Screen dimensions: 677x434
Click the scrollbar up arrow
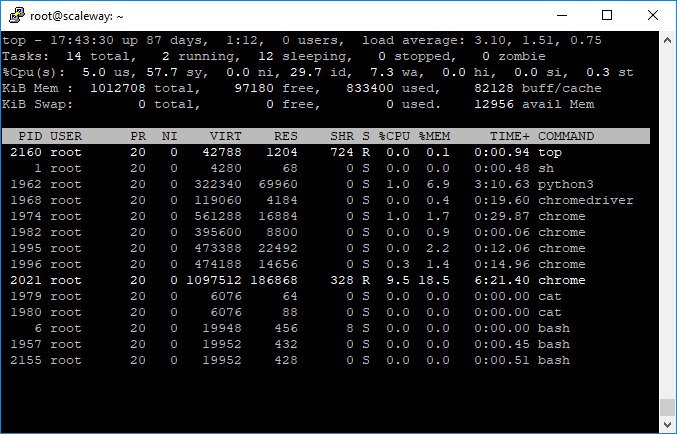[x=667, y=40]
